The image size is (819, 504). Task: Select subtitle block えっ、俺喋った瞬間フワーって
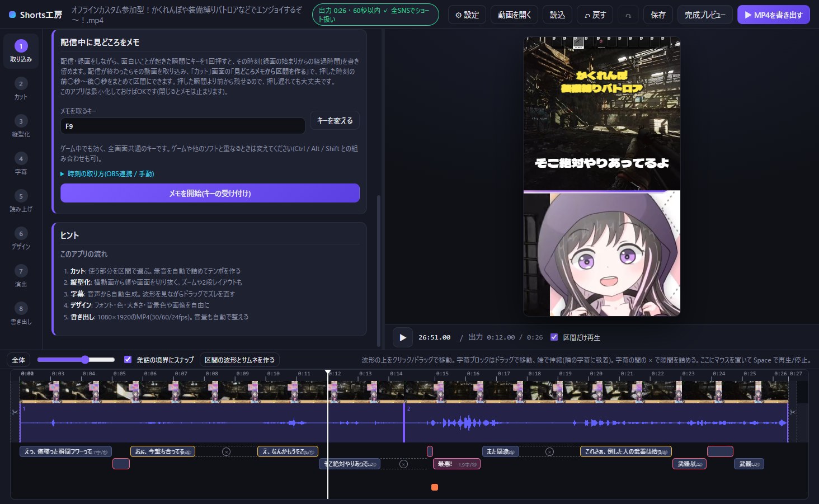pyautogui.click(x=65, y=451)
